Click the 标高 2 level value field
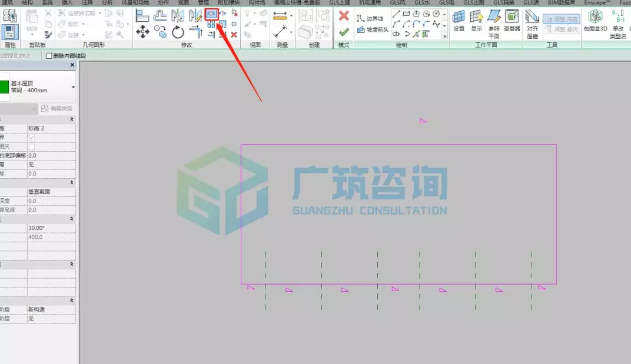 tap(51, 128)
